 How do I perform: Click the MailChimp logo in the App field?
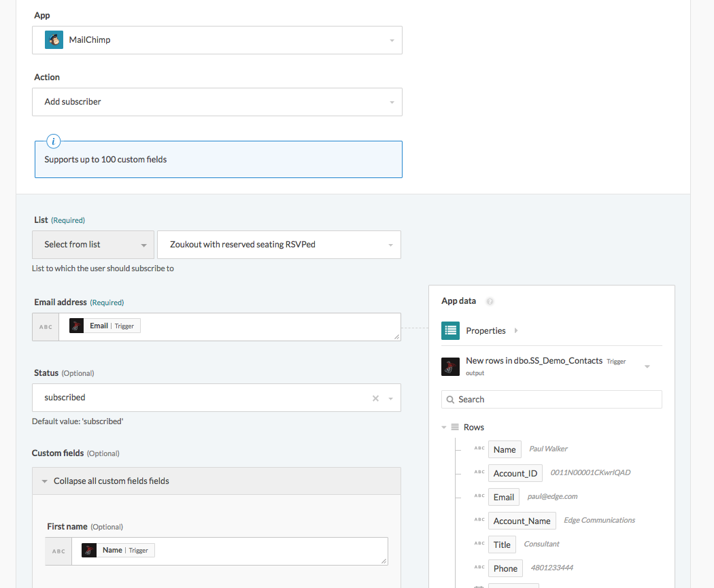(x=54, y=39)
